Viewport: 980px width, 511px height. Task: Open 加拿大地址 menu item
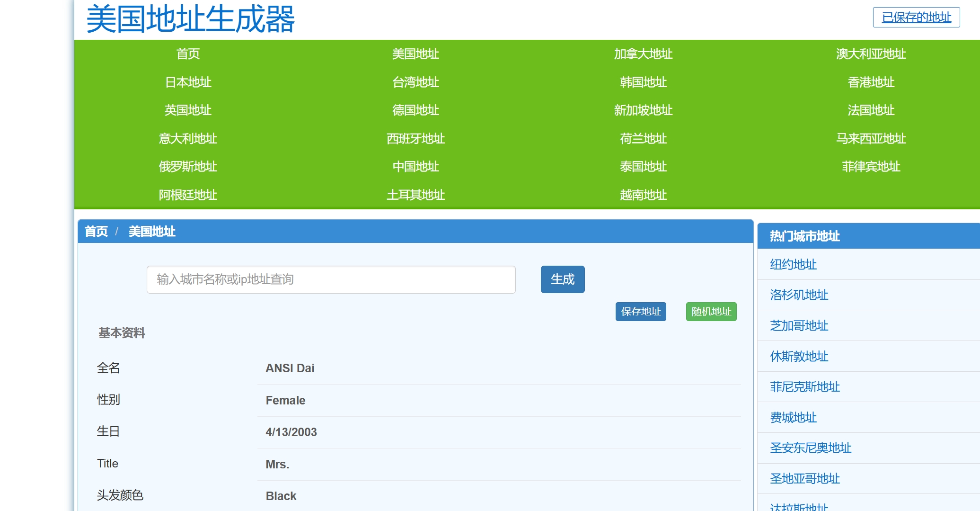pos(643,54)
